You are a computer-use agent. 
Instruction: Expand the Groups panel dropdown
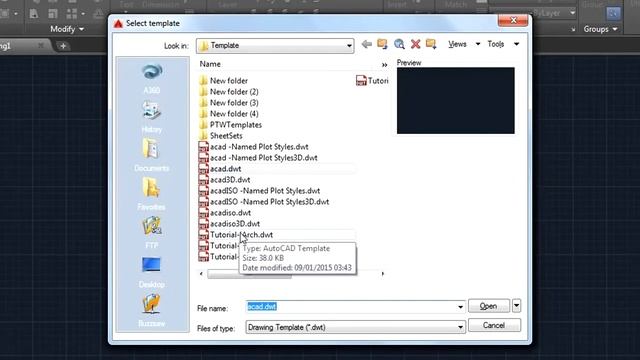(x=600, y=29)
